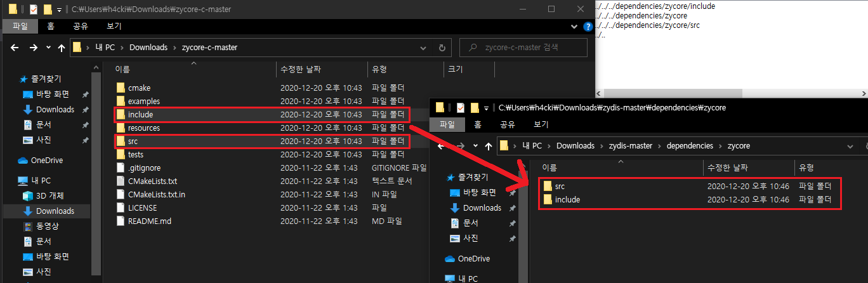Screen dimensions: 868x283
Task: Click the 공유 tab in zycore window
Action: pos(508,125)
